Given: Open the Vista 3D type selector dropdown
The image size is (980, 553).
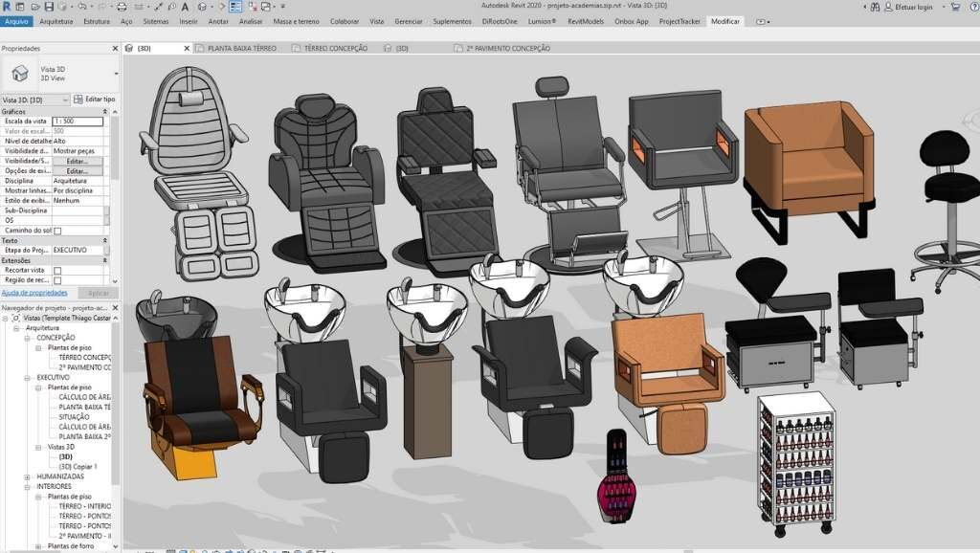Looking at the screenshot, I should [65, 100].
